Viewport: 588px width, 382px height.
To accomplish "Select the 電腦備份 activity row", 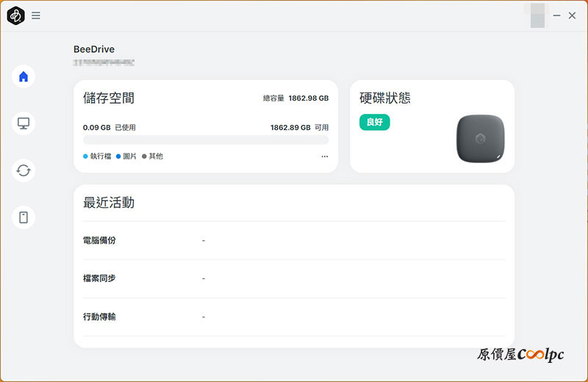I will pos(295,241).
